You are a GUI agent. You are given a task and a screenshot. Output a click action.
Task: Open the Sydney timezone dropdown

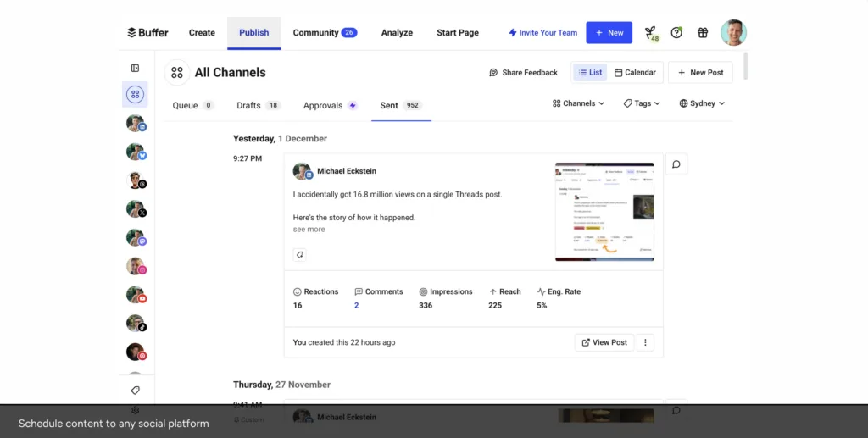coord(702,103)
